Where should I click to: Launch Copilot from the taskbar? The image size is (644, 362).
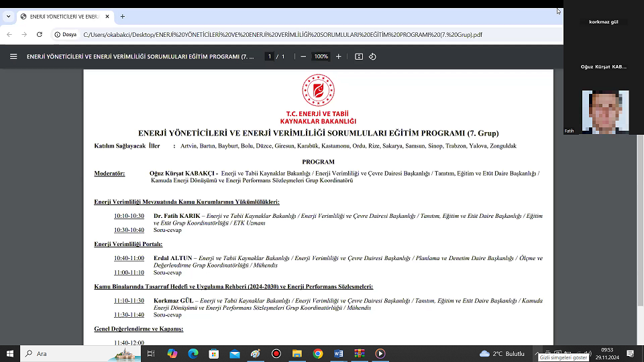(172, 353)
